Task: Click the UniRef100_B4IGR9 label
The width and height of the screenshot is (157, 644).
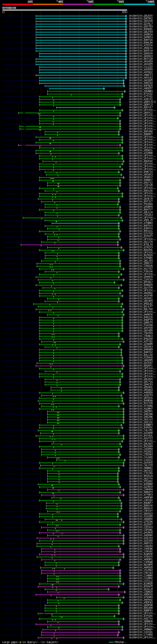Action: [x=141, y=447]
